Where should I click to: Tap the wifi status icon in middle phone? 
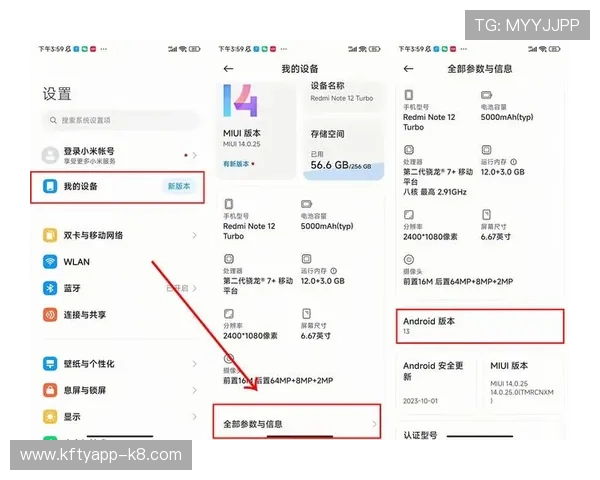362,49
